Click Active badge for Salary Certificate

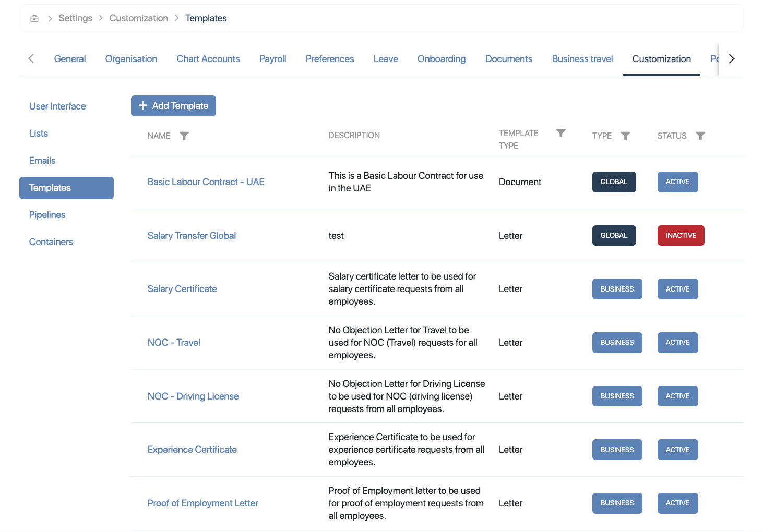coord(677,289)
